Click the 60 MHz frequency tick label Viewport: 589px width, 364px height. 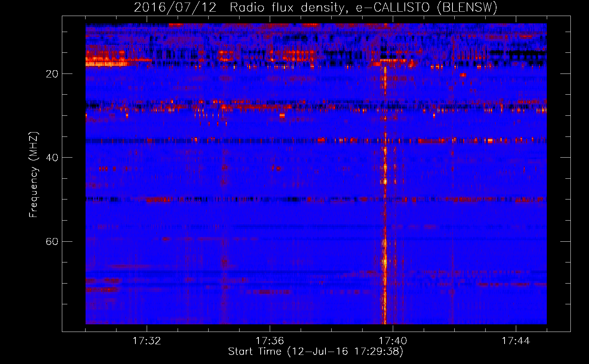click(x=52, y=241)
